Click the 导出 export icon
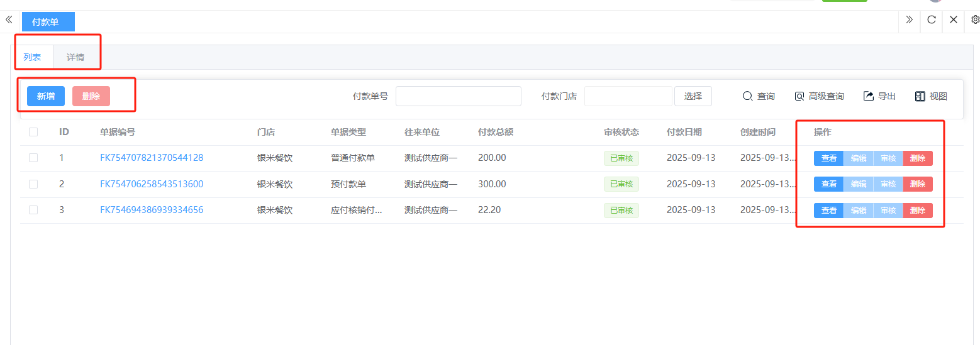 (869, 96)
